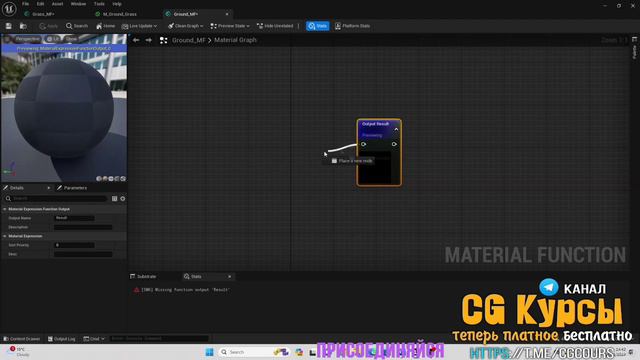Open the Windows Start menu
The height and width of the screenshot is (360, 640).
click(209, 352)
